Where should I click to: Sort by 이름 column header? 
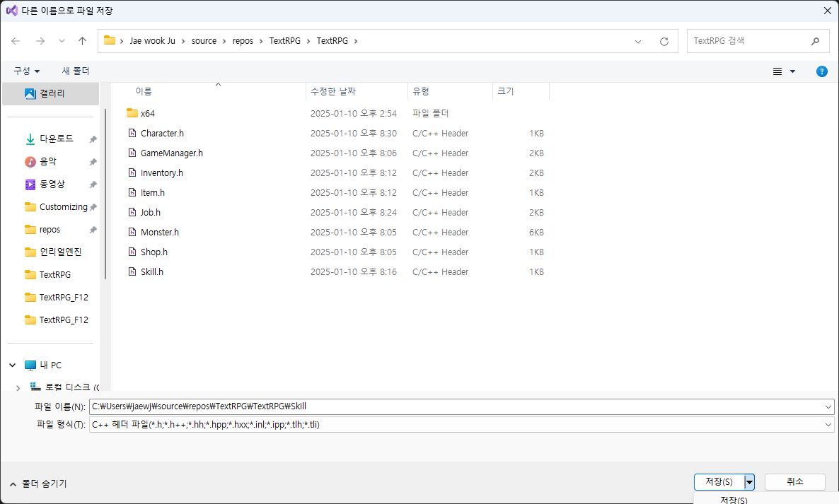(144, 91)
